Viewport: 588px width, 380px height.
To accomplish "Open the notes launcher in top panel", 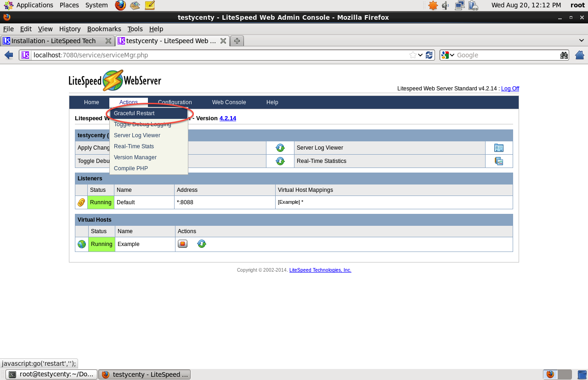I will [150, 5].
